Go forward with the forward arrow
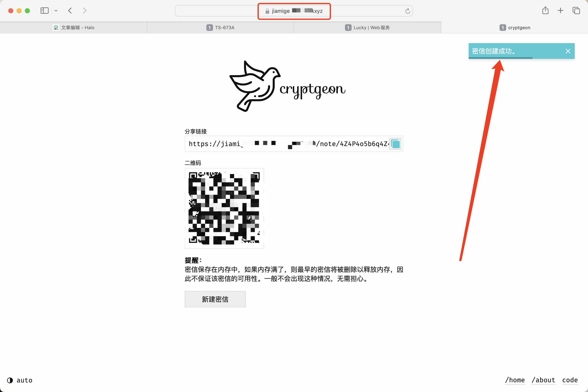The width and height of the screenshot is (588, 392). pos(85,11)
